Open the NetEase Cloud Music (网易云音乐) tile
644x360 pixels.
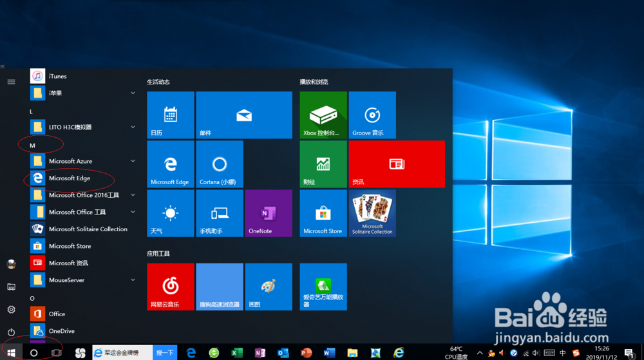(171, 287)
